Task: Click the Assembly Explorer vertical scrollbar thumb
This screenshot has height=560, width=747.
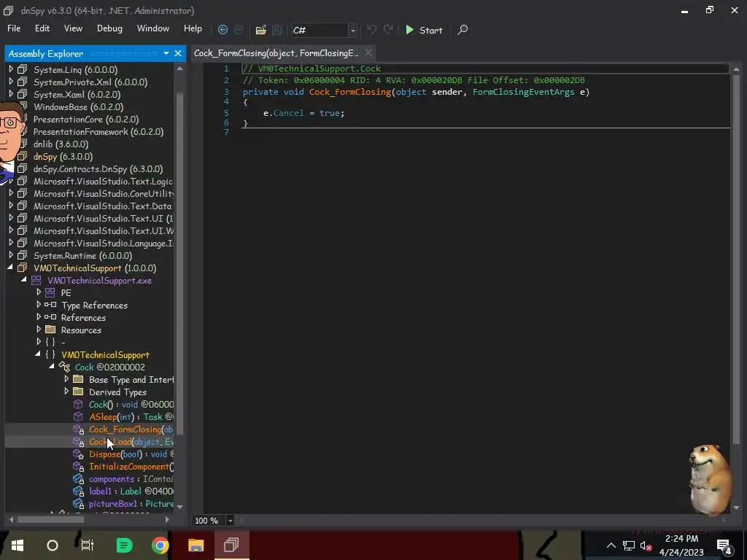Action: [179, 262]
